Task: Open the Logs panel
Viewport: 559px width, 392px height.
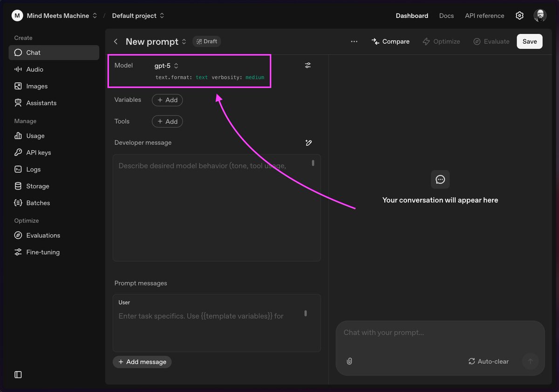Action: tap(34, 169)
